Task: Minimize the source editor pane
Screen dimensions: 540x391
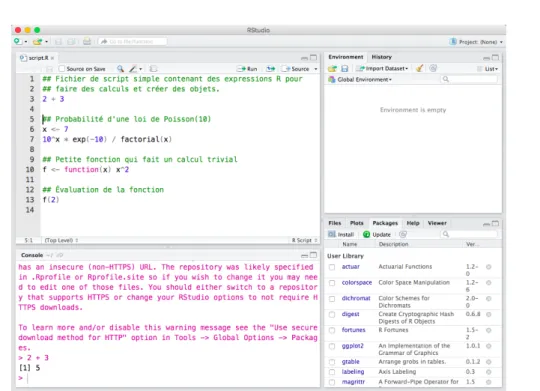Action: click(x=304, y=58)
